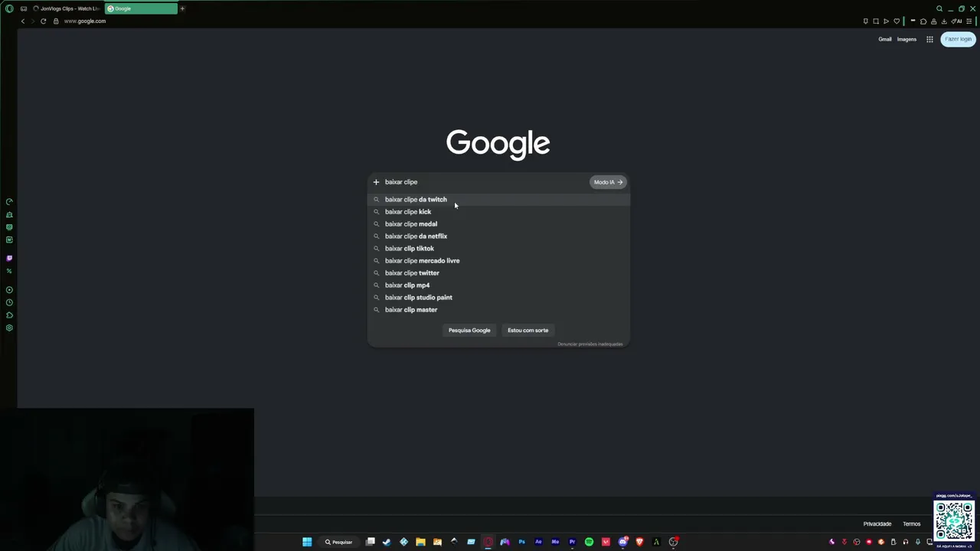Open Gmail link

(x=884, y=39)
